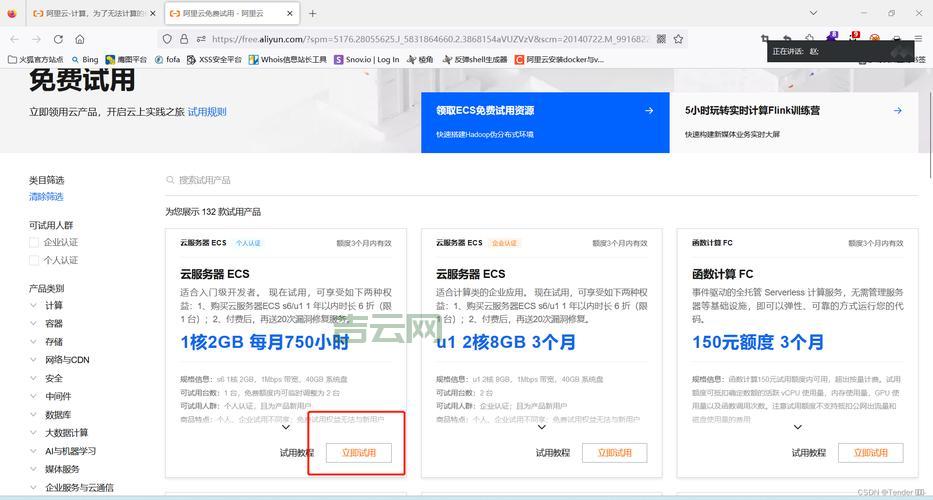Check the 个人认证 checkbox
The width and height of the screenshot is (933, 500).
pos(34,260)
